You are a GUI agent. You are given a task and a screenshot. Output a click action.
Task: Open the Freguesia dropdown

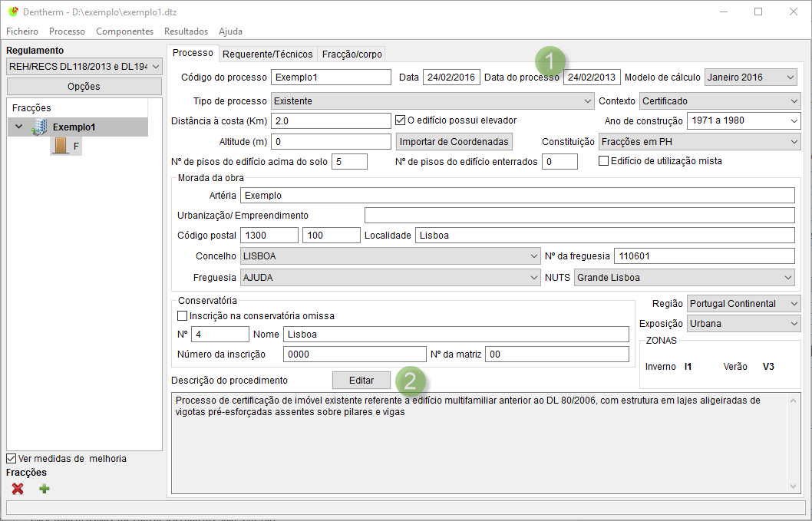tap(391, 278)
